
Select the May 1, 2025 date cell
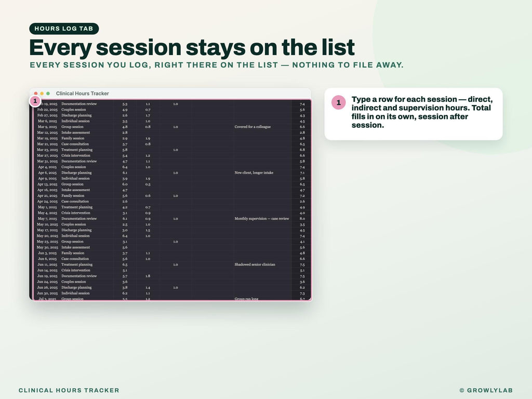click(47, 207)
